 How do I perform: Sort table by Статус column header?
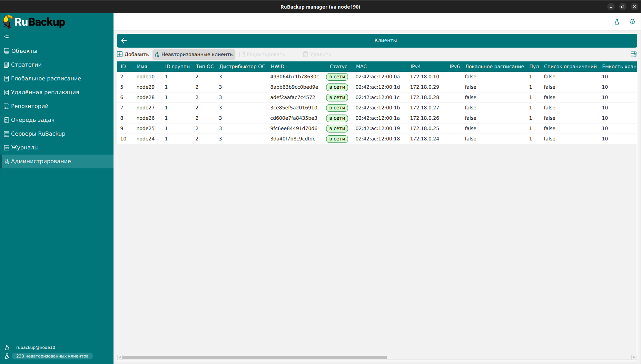pyautogui.click(x=338, y=67)
